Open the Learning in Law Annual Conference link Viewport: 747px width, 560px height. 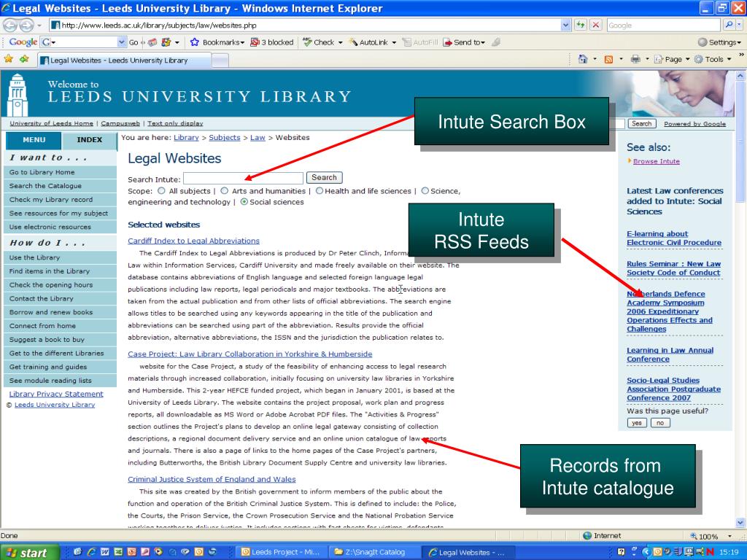coord(670,355)
